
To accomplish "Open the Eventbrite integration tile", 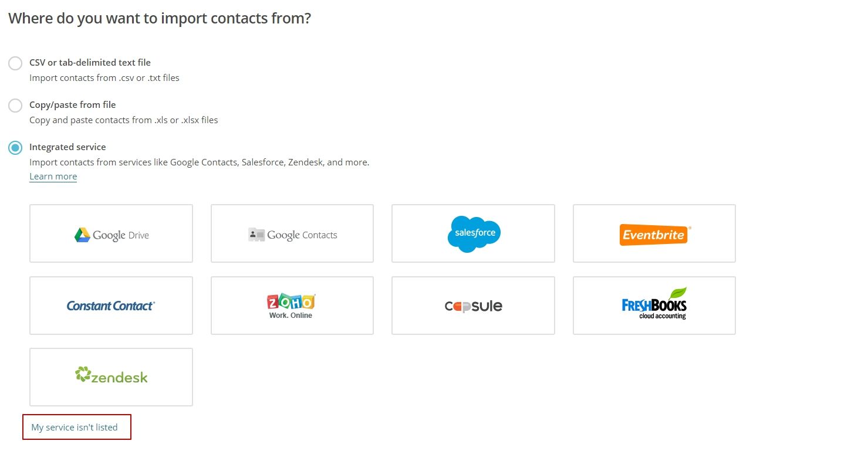I will [x=654, y=233].
